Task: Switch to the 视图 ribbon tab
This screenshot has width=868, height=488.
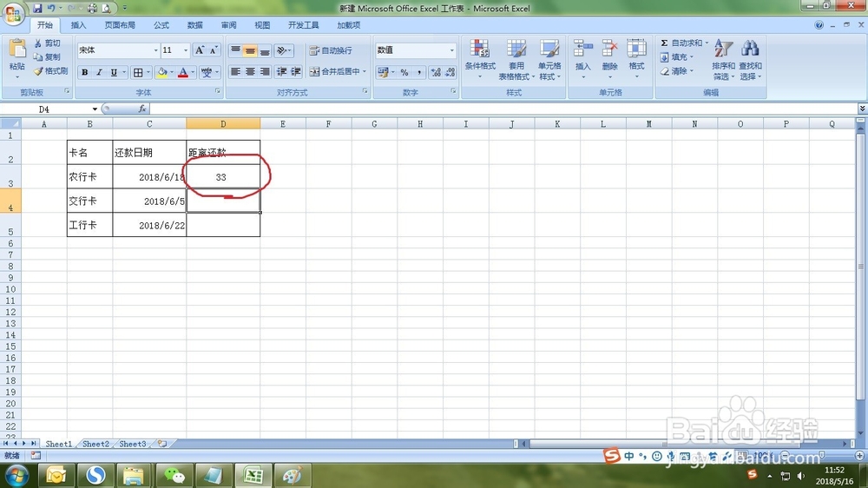Action: point(262,25)
